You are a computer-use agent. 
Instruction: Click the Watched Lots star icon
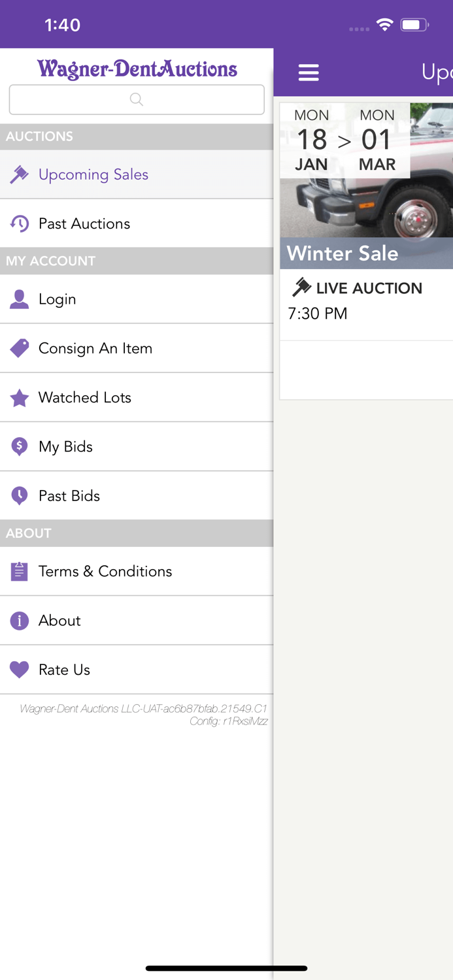pos(20,397)
